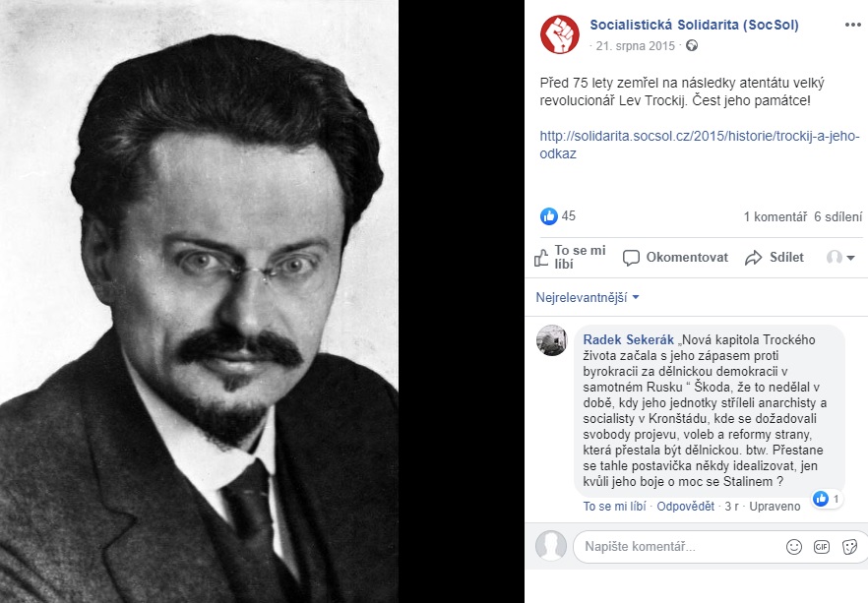Click the public globe privacy icon
Screen dimensions: 868x603
click(692, 45)
